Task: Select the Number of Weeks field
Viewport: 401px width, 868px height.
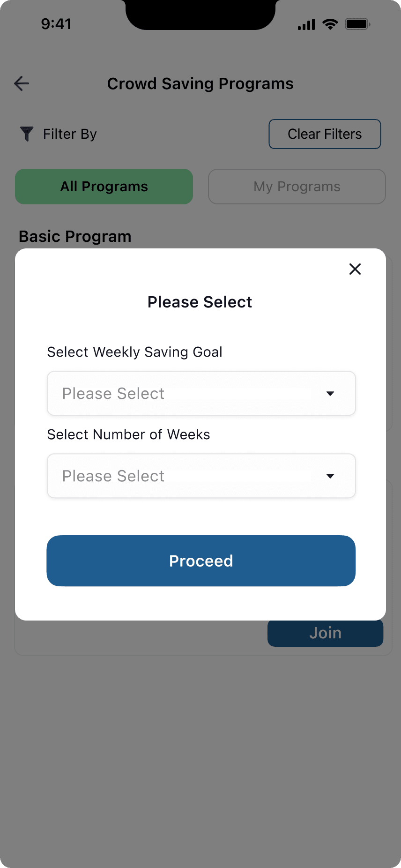Action: click(201, 476)
